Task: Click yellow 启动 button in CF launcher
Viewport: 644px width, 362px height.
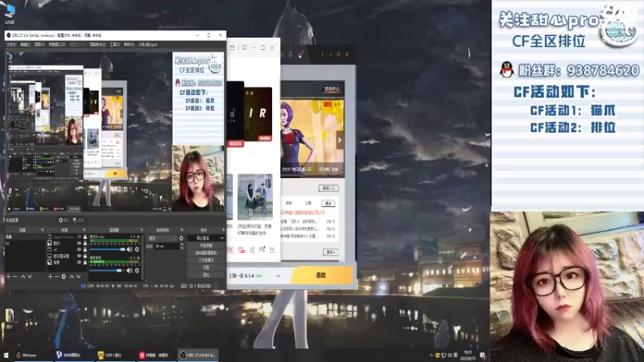Action: 321,275
